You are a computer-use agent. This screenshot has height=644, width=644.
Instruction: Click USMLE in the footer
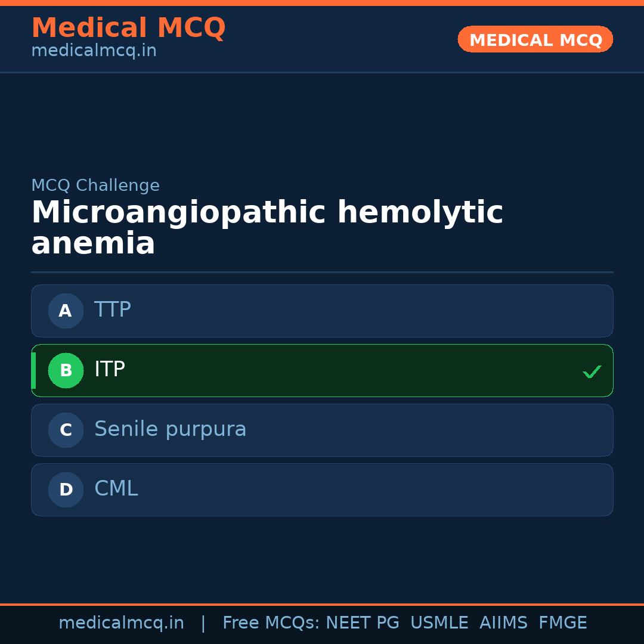[439, 623]
